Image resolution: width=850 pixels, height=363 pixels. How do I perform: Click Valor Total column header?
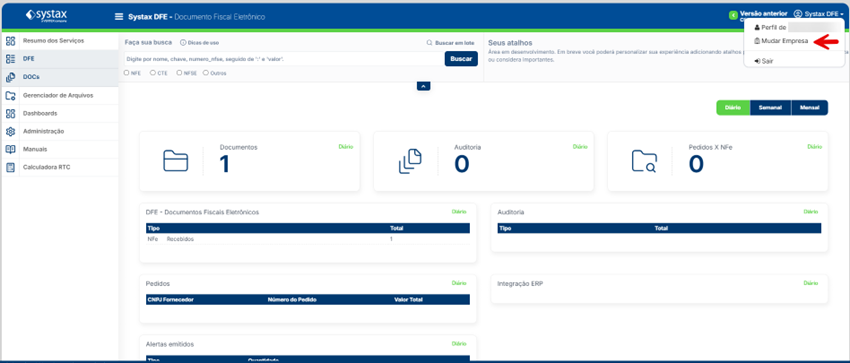point(408,299)
